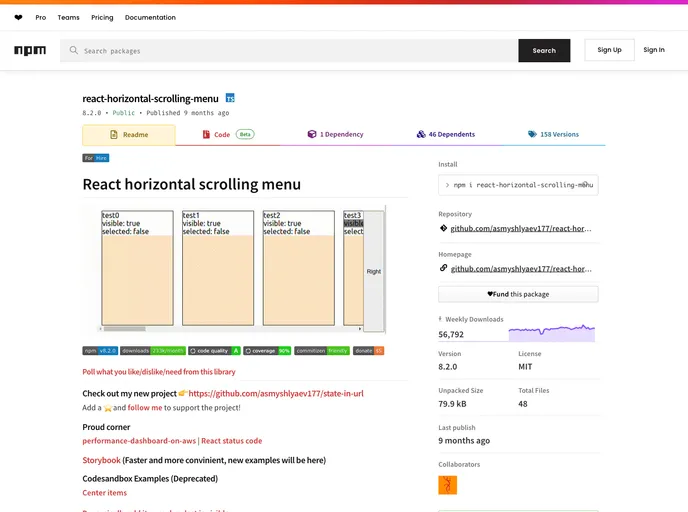The image size is (688, 512).
Task: Click the test0 card in demo
Action: (137, 268)
